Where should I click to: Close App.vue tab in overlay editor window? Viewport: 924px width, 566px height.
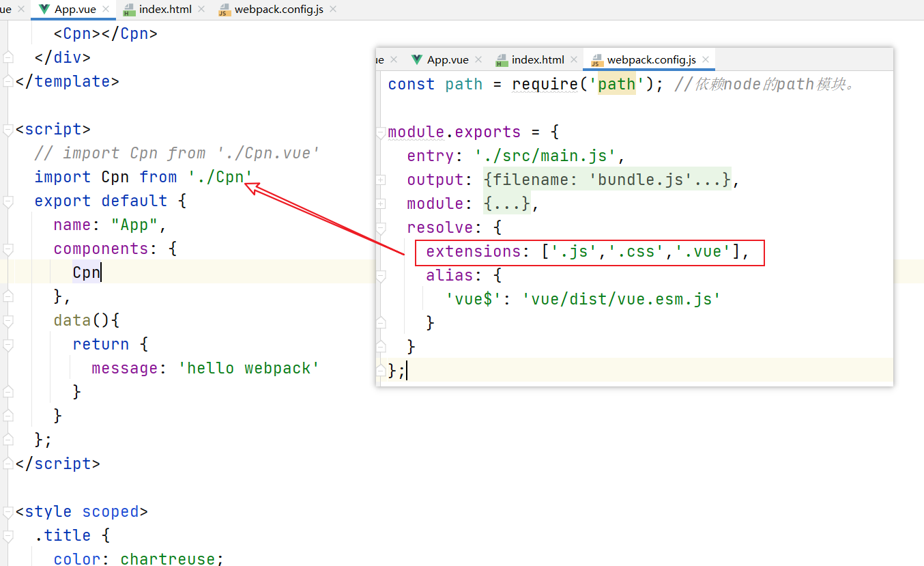(478, 59)
